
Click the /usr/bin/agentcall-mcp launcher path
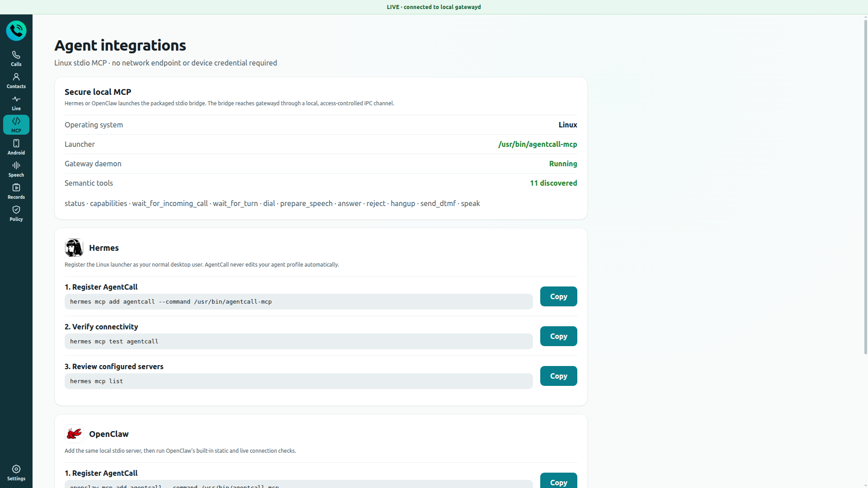click(538, 144)
